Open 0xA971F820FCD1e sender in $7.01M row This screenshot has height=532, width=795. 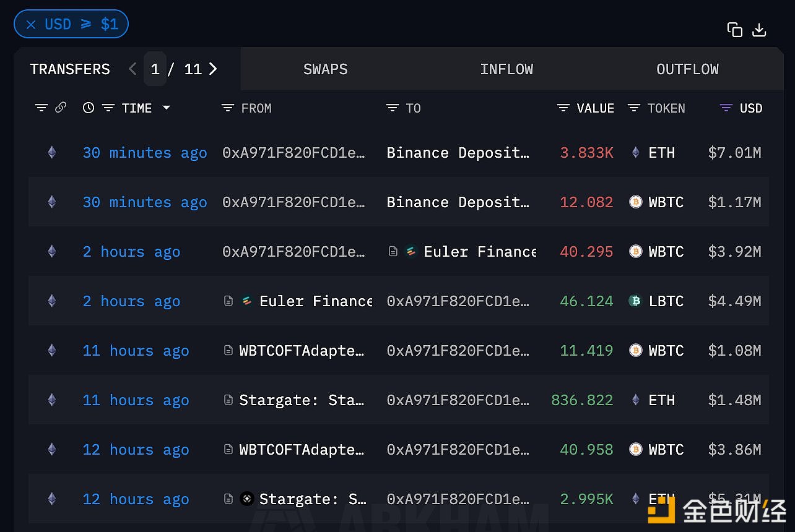[293, 153]
